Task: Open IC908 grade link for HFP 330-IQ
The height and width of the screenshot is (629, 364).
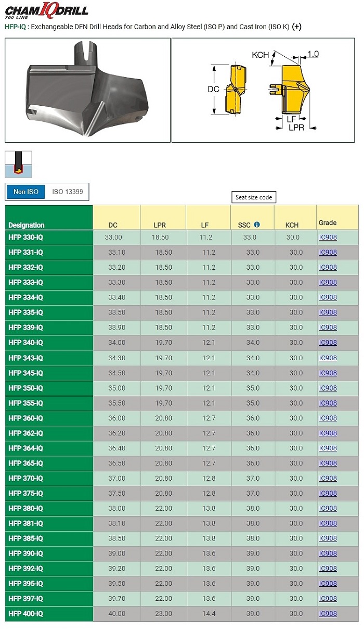Action: point(328,237)
